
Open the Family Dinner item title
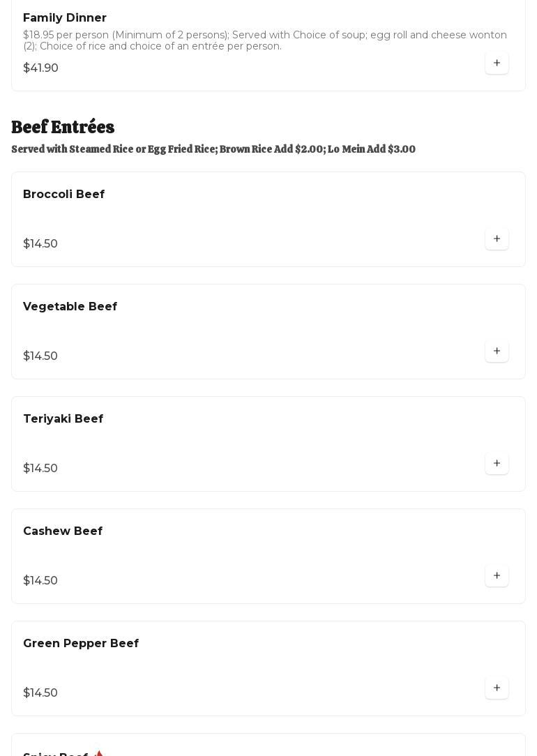tap(65, 18)
